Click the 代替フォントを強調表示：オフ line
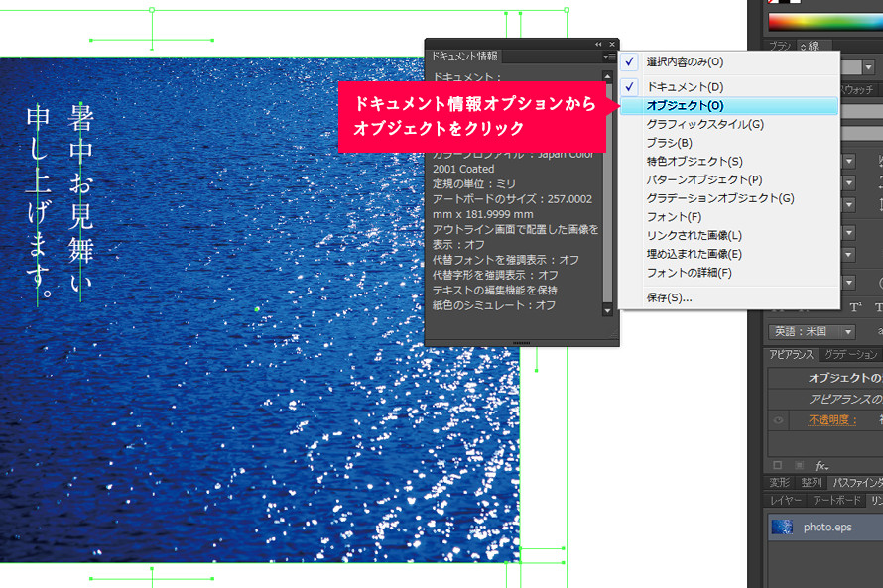The width and height of the screenshot is (883, 588). pos(506,260)
